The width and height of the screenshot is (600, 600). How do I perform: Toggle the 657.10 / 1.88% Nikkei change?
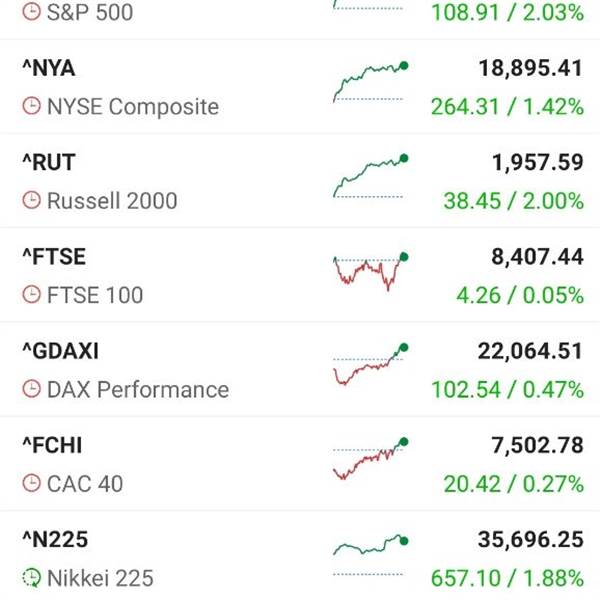[x=507, y=578]
